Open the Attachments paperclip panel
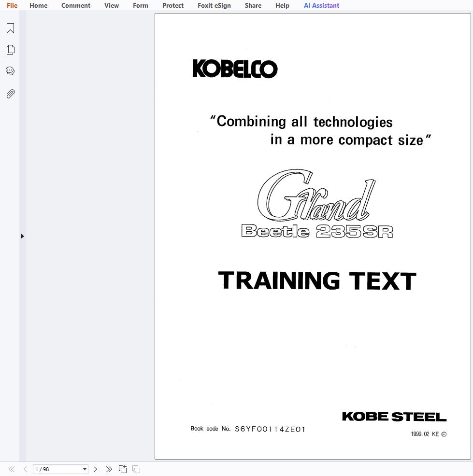The width and height of the screenshot is (473, 476). (10, 94)
